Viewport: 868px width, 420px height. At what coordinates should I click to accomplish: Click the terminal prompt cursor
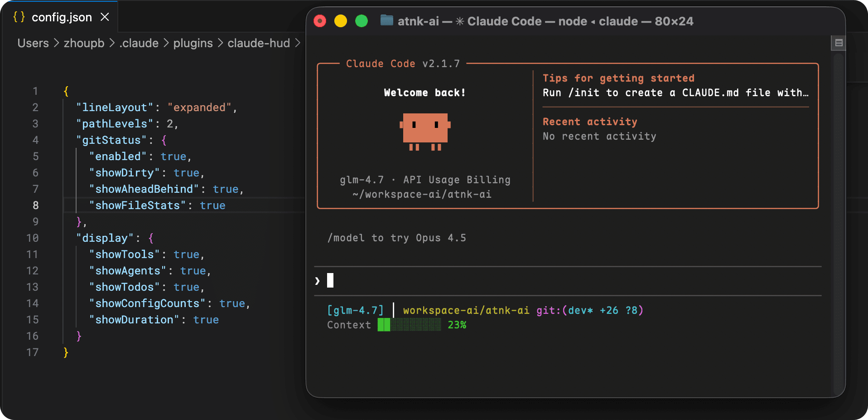tap(330, 280)
